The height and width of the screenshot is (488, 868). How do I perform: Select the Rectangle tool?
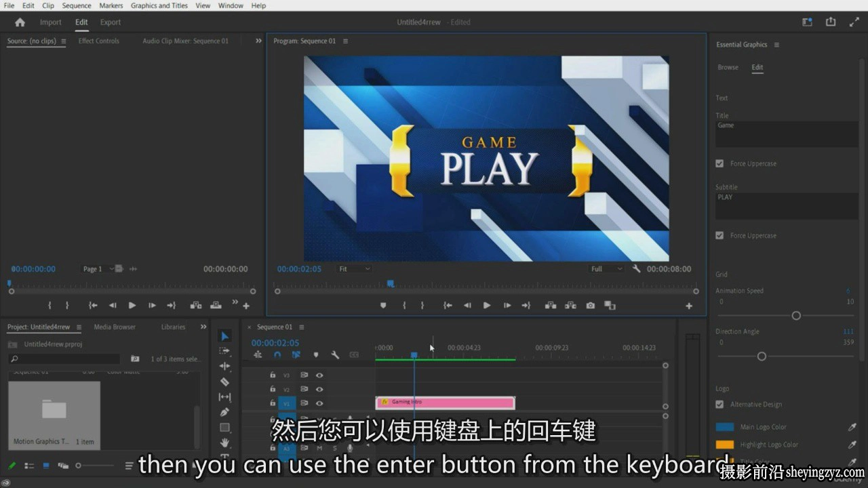point(225,428)
